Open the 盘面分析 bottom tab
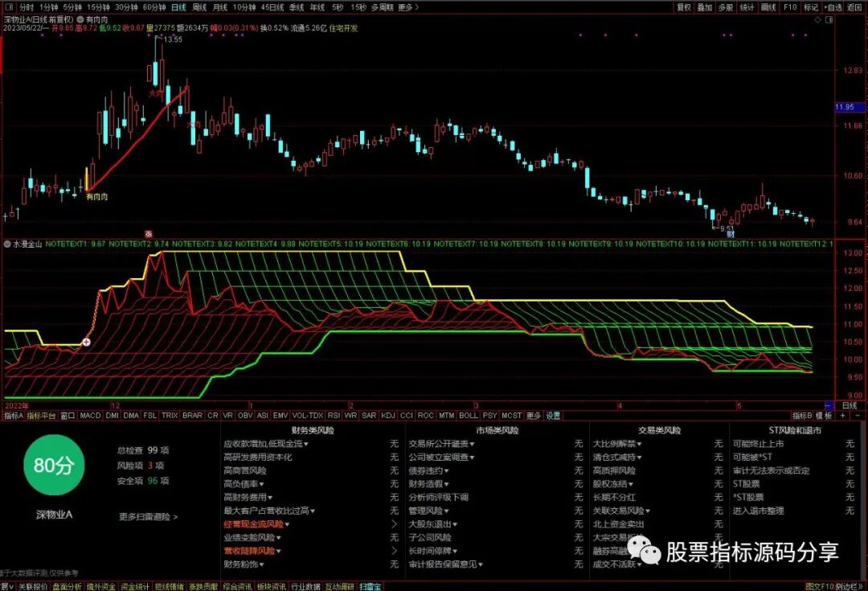The height and width of the screenshot is (591, 868). [67, 586]
